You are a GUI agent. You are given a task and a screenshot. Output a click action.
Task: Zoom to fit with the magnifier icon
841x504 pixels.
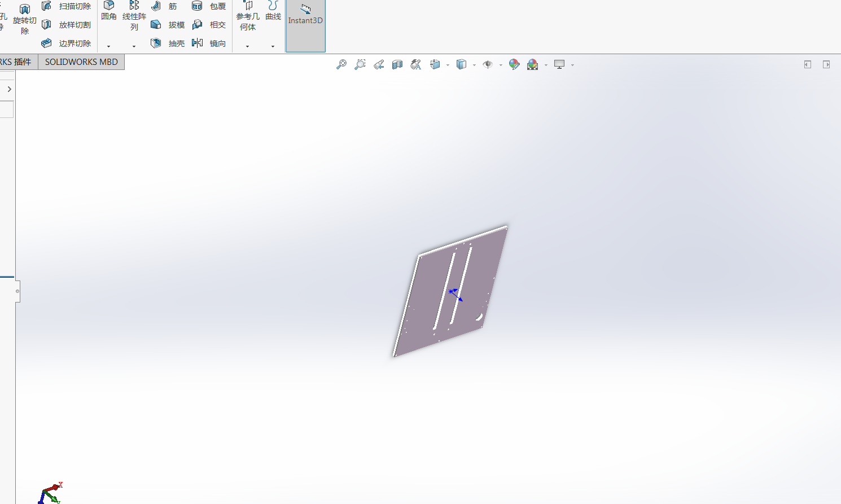tap(341, 64)
